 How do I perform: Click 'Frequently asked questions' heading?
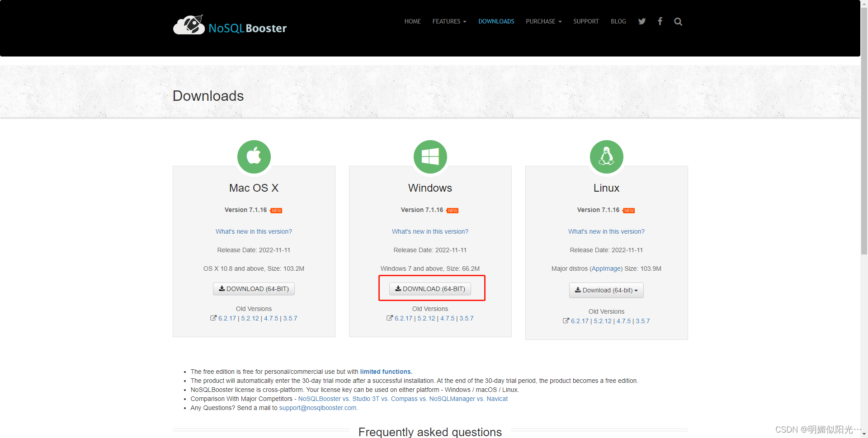430,432
